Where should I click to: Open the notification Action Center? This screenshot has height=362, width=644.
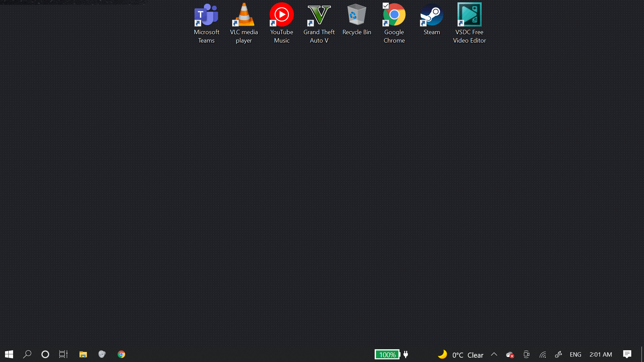click(x=627, y=354)
